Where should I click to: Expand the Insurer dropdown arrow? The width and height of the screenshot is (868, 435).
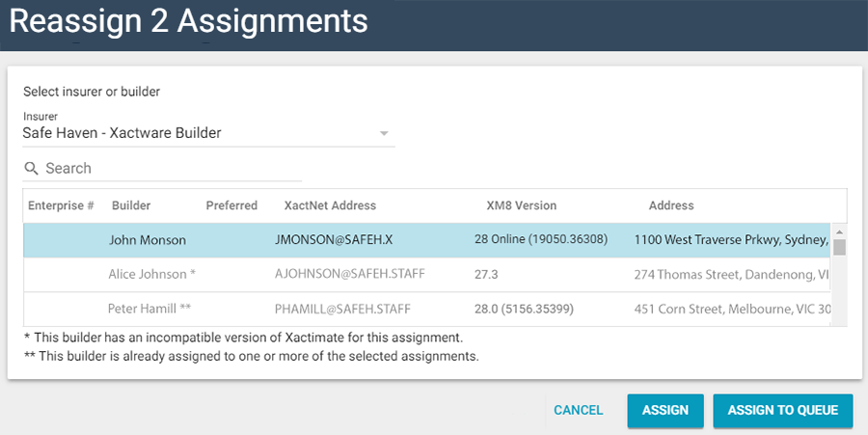click(384, 133)
